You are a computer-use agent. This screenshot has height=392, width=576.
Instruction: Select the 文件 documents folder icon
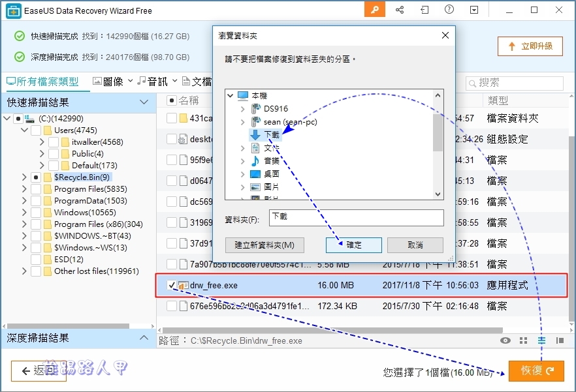(255, 148)
